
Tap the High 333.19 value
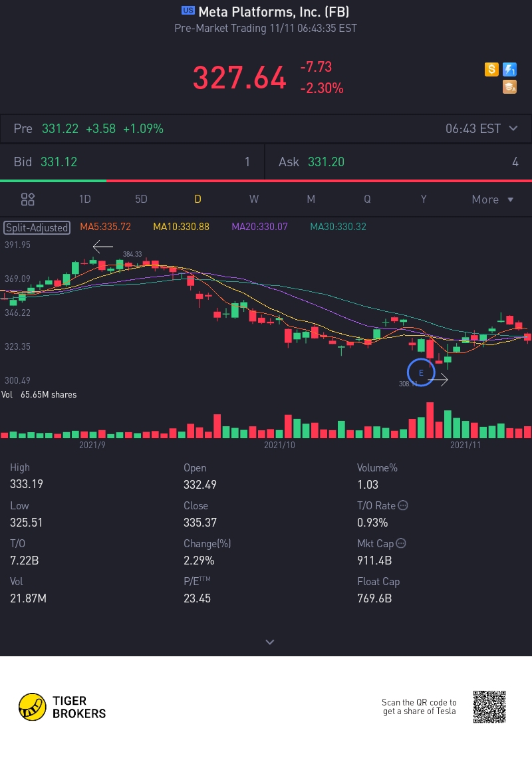coord(27,484)
